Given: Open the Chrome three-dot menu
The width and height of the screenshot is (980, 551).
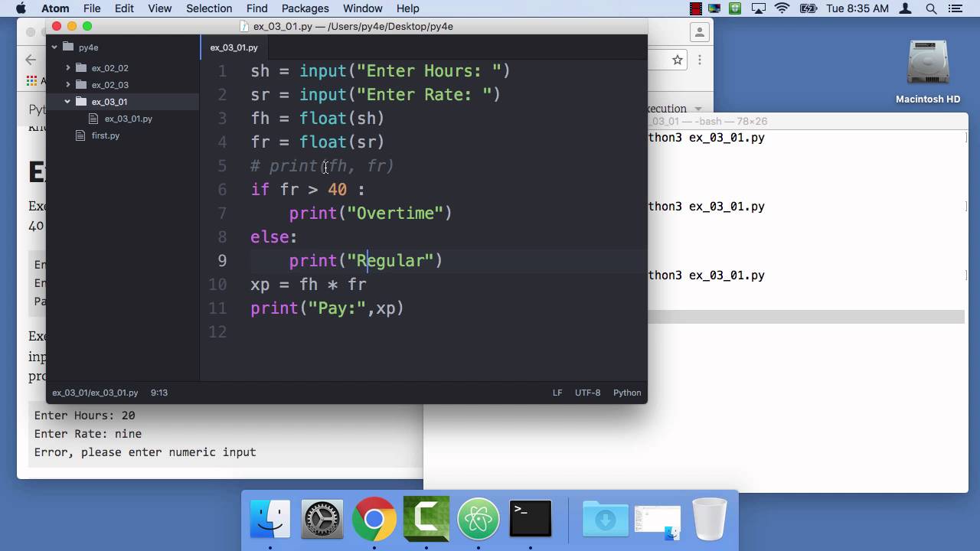Looking at the screenshot, I should [x=700, y=60].
